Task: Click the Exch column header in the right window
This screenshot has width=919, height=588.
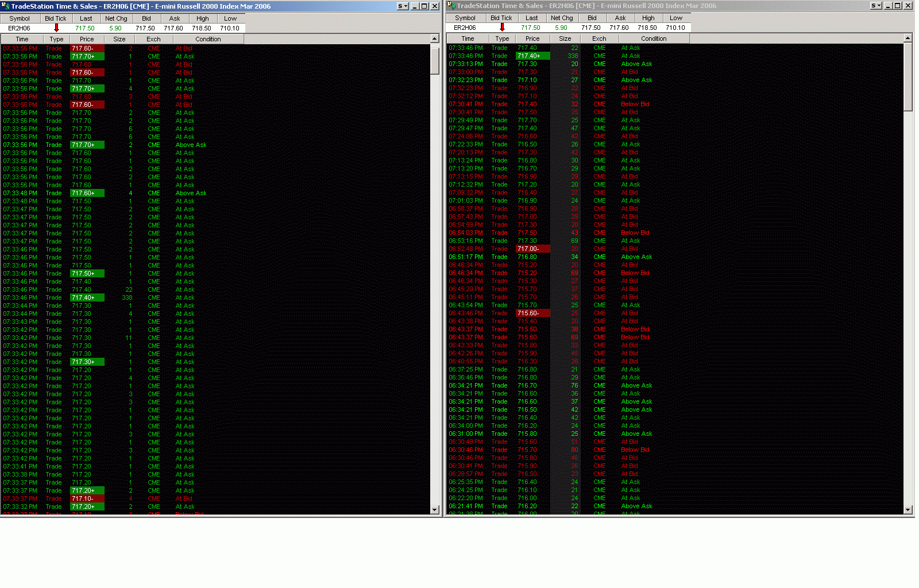Action: tap(599, 38)
